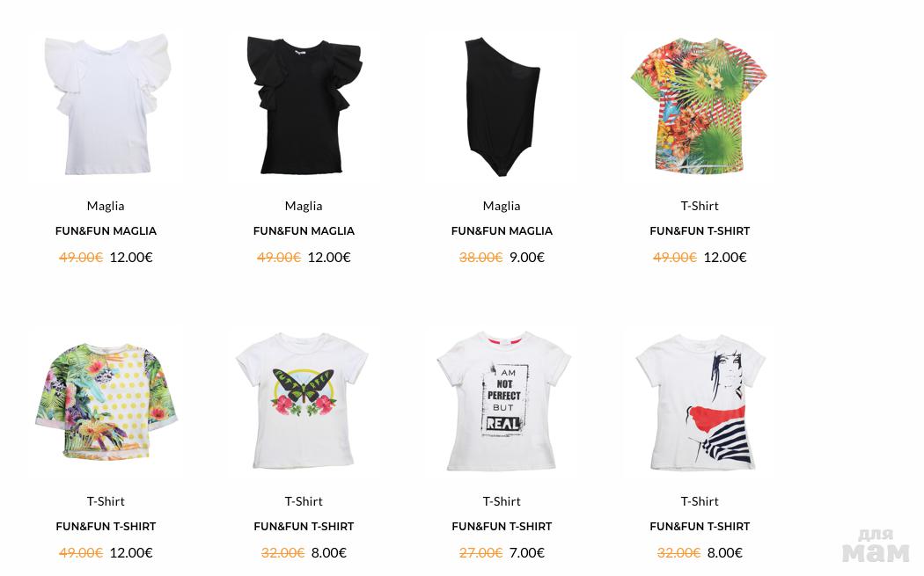The image size is (924, 576).
Task: View the 'I am not perfect but real' T-shirt
Action: pyautogui.click(x=502, y=400)
